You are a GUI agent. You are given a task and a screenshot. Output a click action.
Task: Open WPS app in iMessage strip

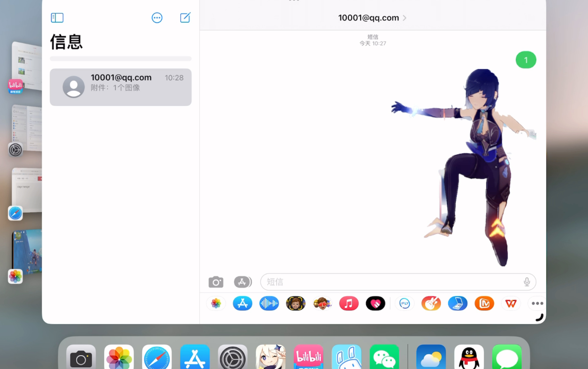point(511,303)
